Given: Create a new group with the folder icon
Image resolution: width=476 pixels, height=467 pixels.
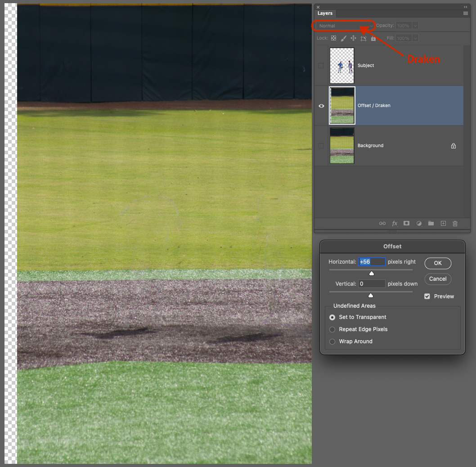Looking at the screenshot, I should [x=431, y=223].
